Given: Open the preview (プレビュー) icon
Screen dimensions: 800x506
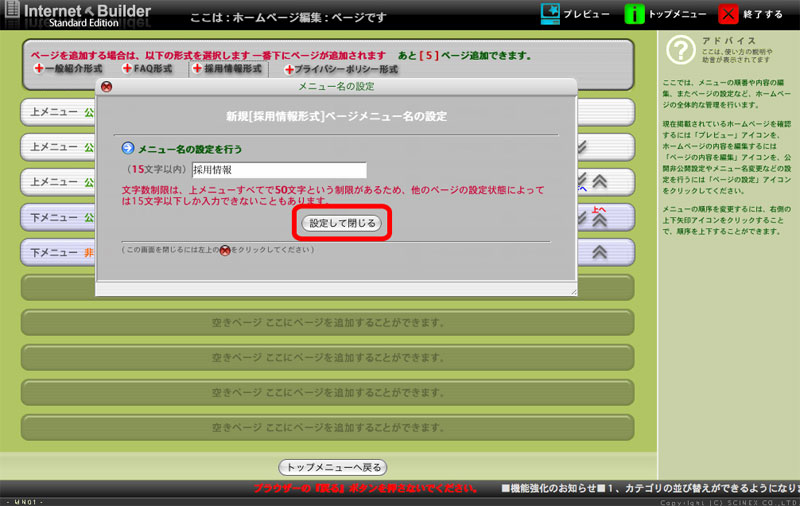Looking at the screenshot, I should [550, 14].
